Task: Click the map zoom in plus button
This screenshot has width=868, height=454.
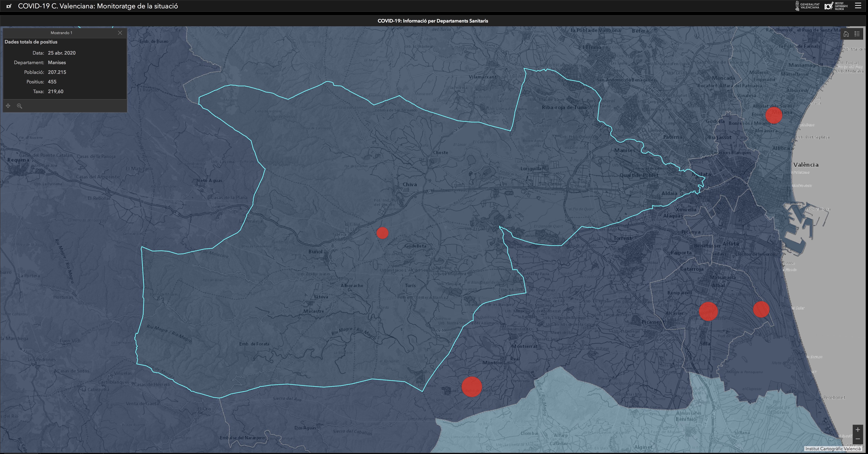Action: (858, 430)
